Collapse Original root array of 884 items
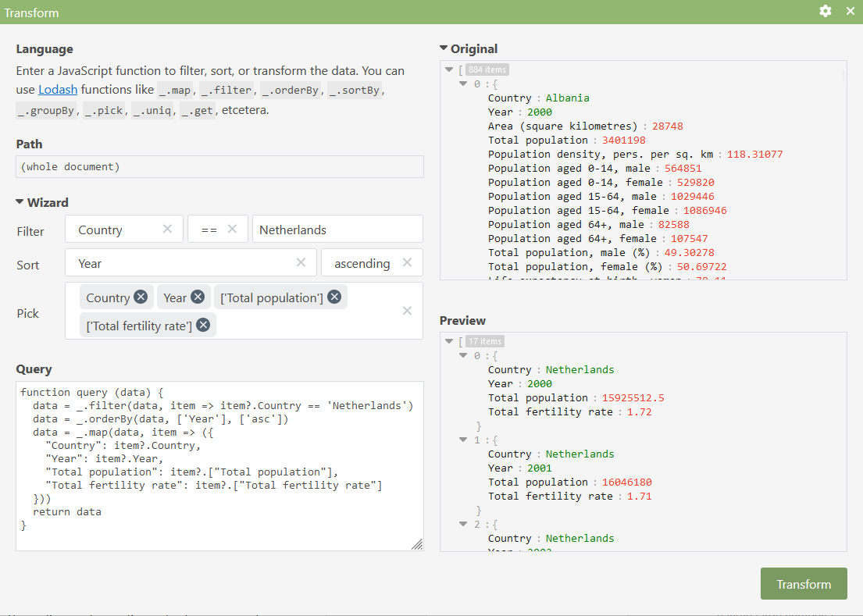Image resolution: width=863 pixels, height=616 pixels. [x=449, y=69]
